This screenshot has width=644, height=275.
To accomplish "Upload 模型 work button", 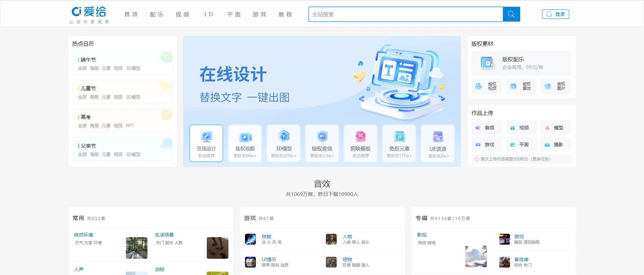I will 556,128.
